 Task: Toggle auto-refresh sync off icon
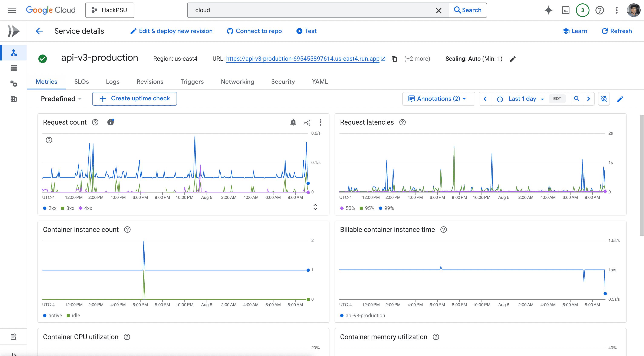click(x=604, y=99)
